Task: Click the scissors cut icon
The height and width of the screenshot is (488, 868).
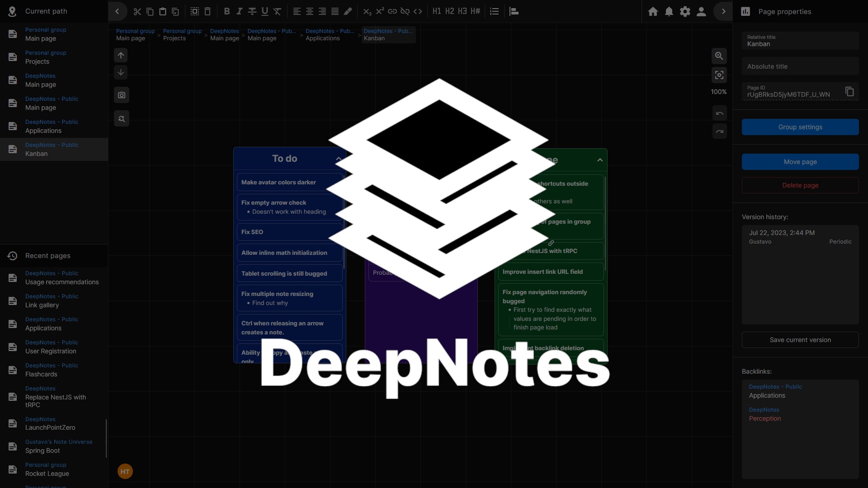Action: click(x=137, y=12)
